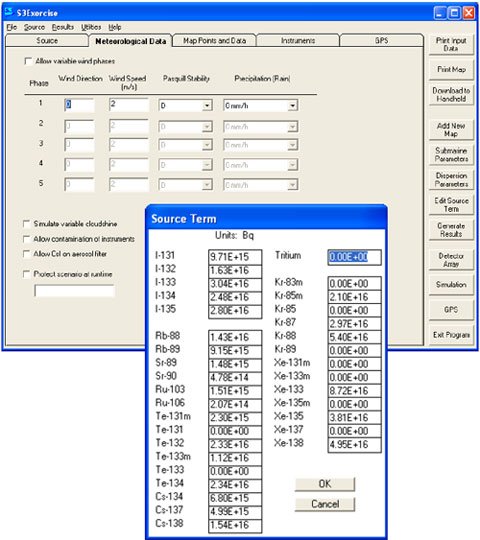The image size is (480, 540).
Task: Click the I-132 value field
Action: [x=235, y=270]
